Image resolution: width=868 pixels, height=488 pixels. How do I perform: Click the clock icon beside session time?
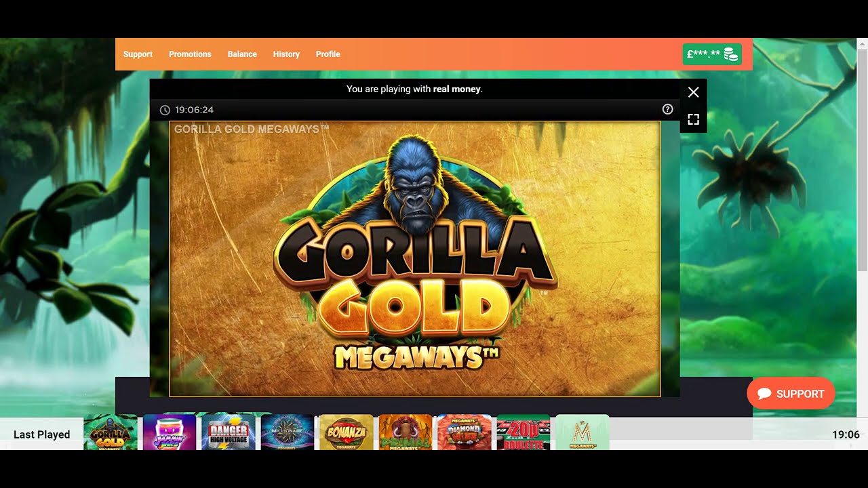pyautogui.click(x=165, y=110)
